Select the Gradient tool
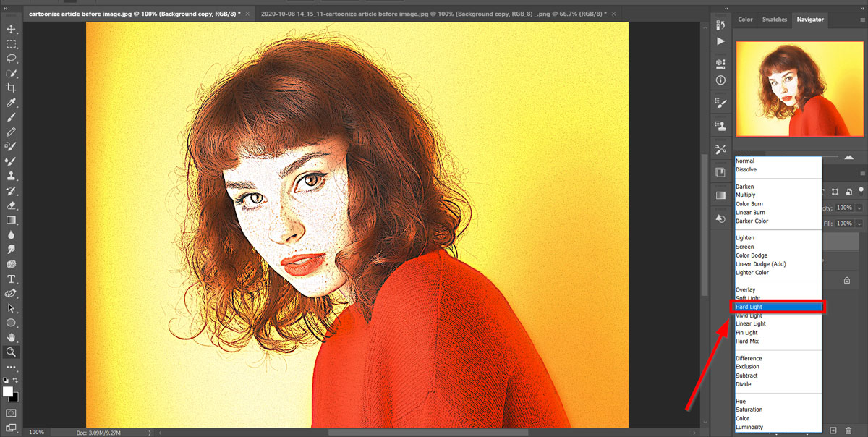Screen dimensions: 868x437 coord(11,220)
